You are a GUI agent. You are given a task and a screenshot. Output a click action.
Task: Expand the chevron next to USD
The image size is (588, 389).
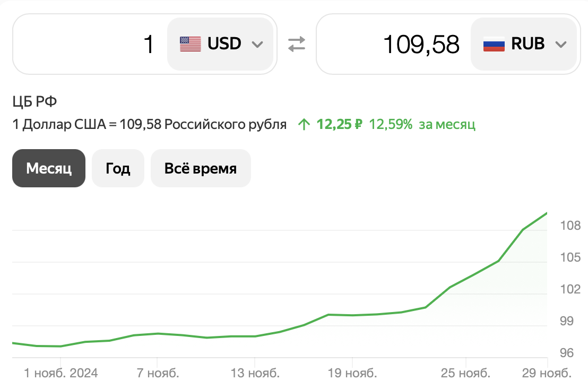[257, 44]
